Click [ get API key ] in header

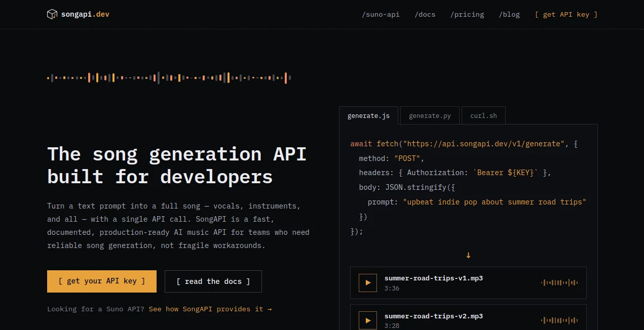click(x=566, y=14)
